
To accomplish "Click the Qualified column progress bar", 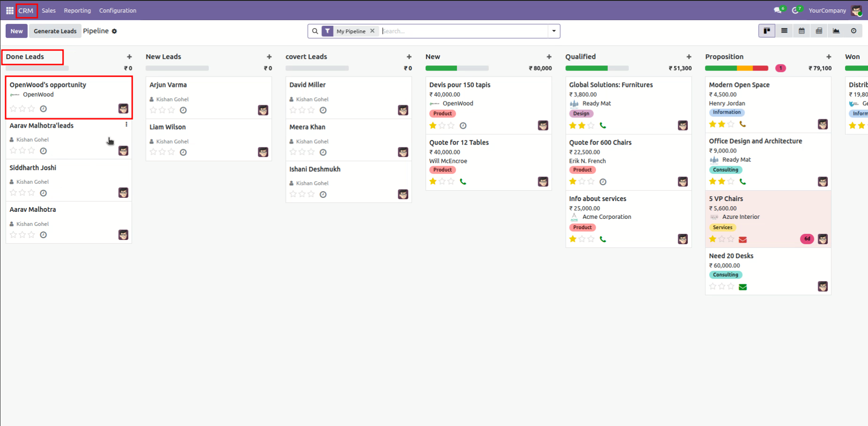I will coord(597,68).
